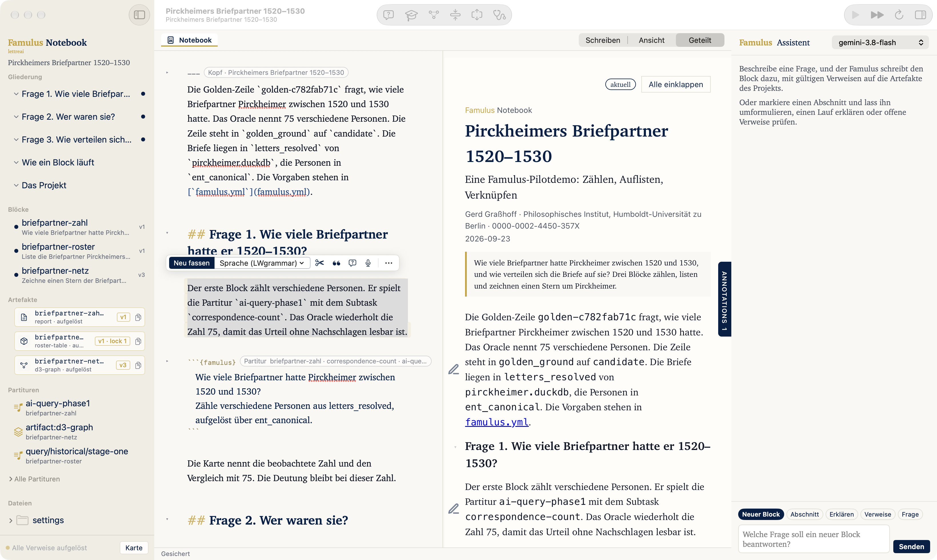Click the scissors icon in the selection toolbar

click(x=319, y=263)
